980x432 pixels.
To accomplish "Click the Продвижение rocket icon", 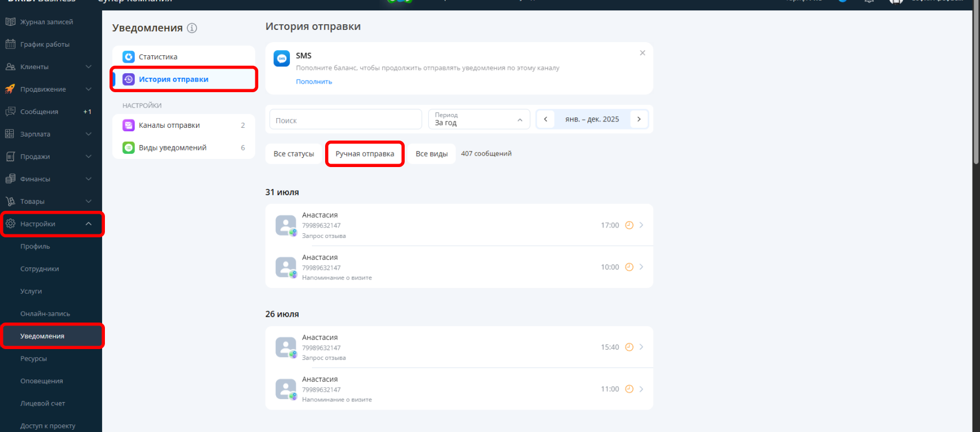I will [10, 89].
